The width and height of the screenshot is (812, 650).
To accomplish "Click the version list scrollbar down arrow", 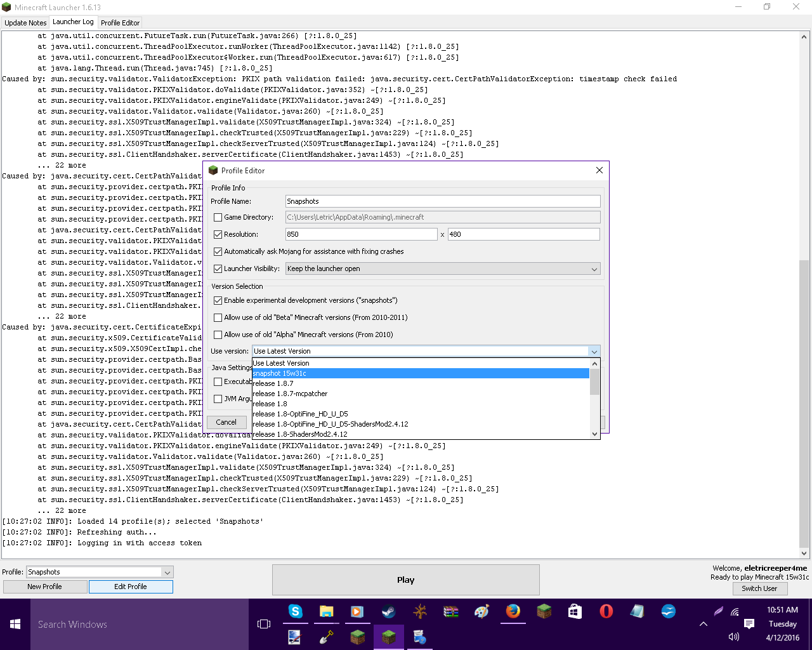I will 594,434.
